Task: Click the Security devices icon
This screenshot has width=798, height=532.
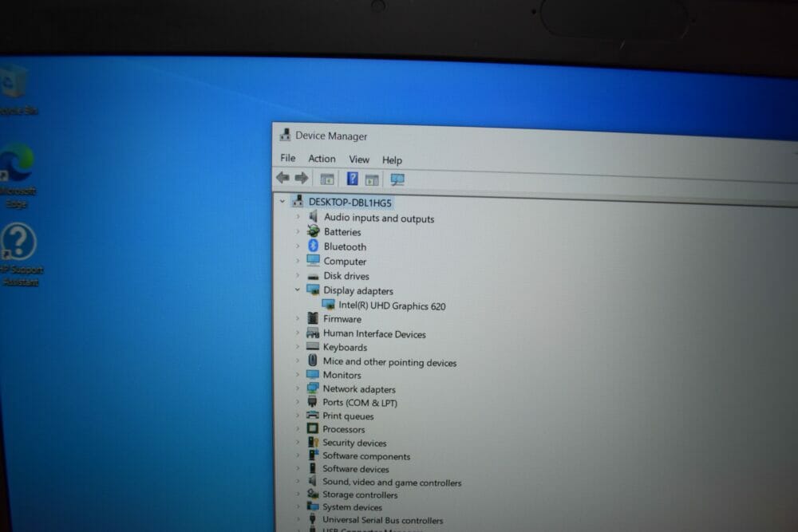Action: [313, 442]
